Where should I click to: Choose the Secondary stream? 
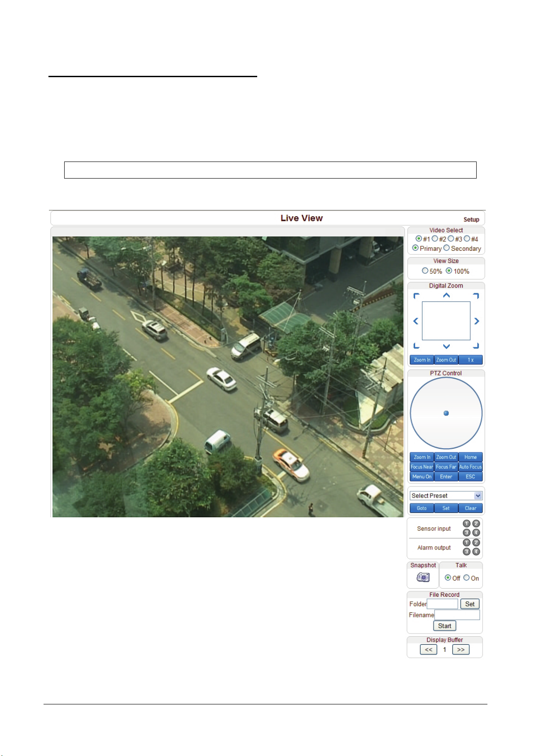coord(446,248)
